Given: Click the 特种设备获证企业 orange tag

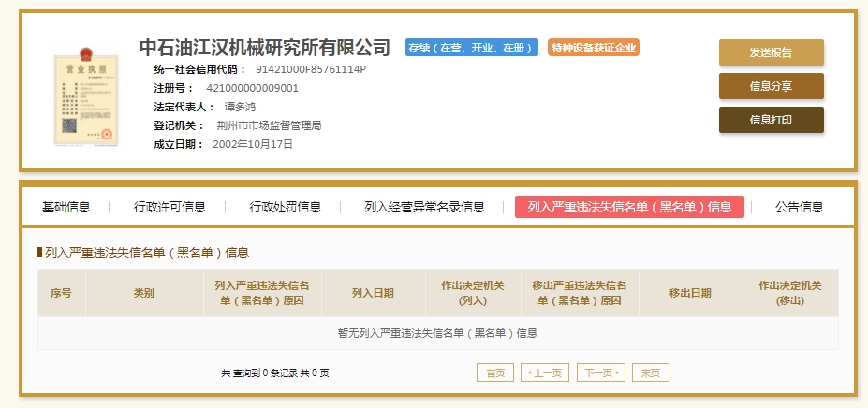Looking at the screenshot, I should 594,48.
